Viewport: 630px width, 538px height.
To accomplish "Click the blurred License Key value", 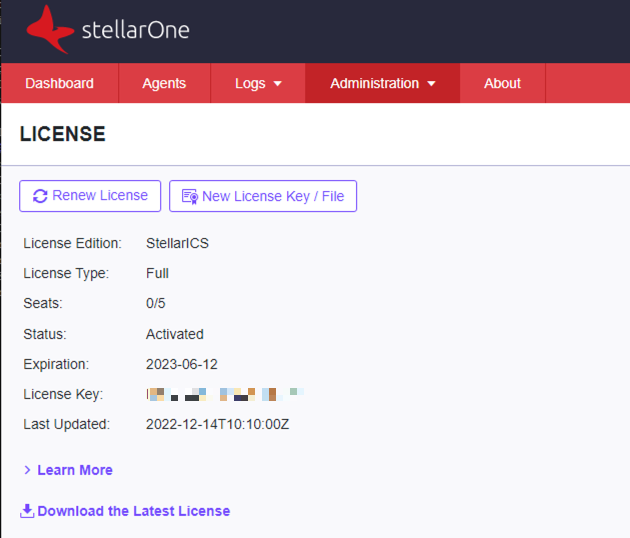I will tap(224, 394).
